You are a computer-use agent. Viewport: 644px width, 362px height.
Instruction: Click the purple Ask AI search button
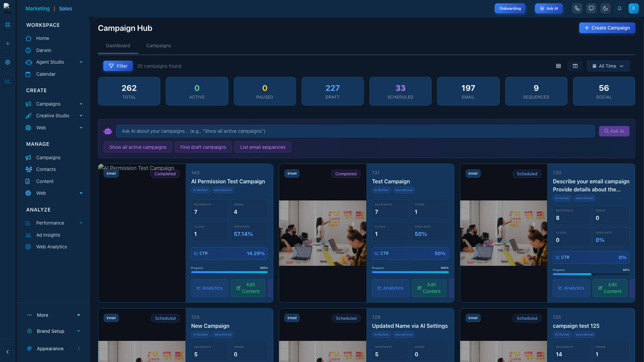pos(614,131)
